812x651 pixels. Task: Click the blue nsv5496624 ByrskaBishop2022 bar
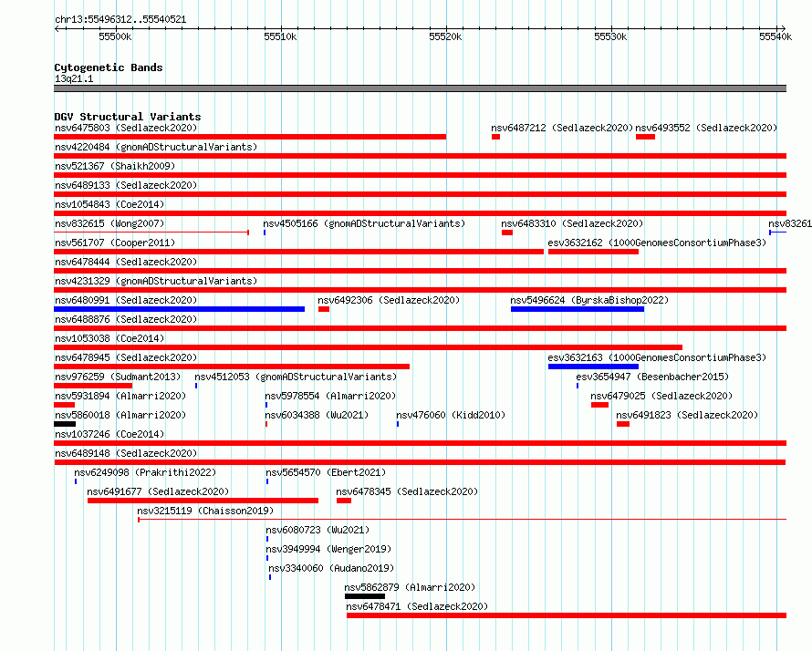(578, 309)
